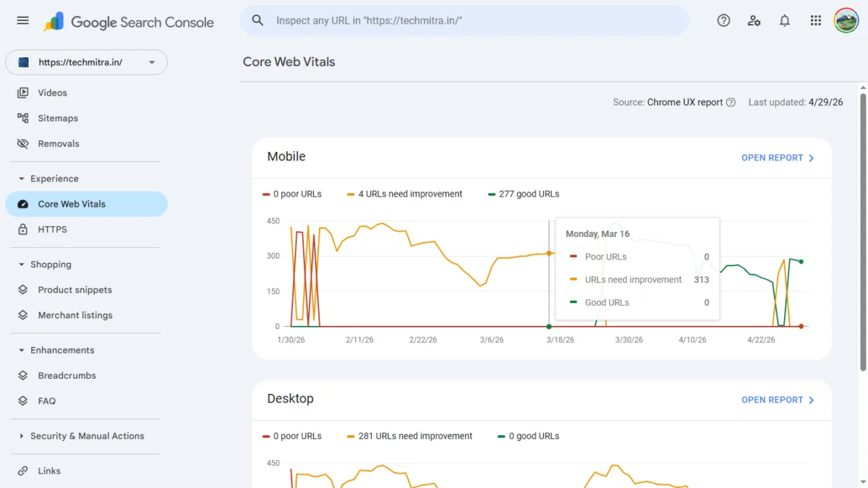Click Desktop '281 URLs need improvement' legend
The image size is (868, 488).
tap(410, 436)
